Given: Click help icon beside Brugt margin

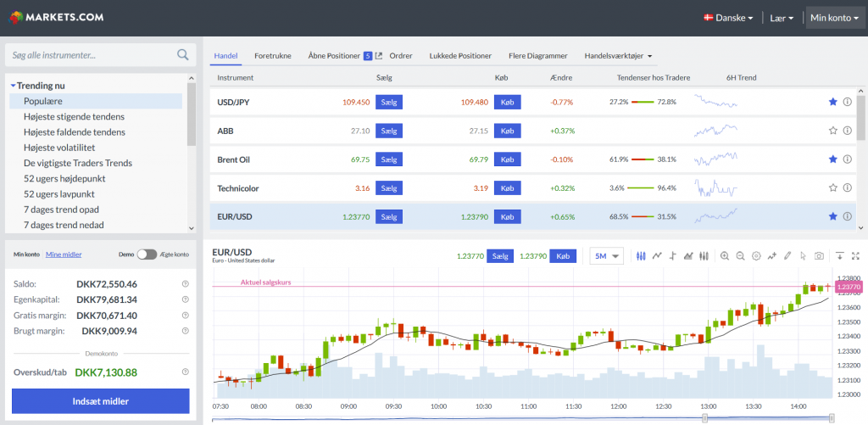Looking at the screenshot, I should pos(186,331).
